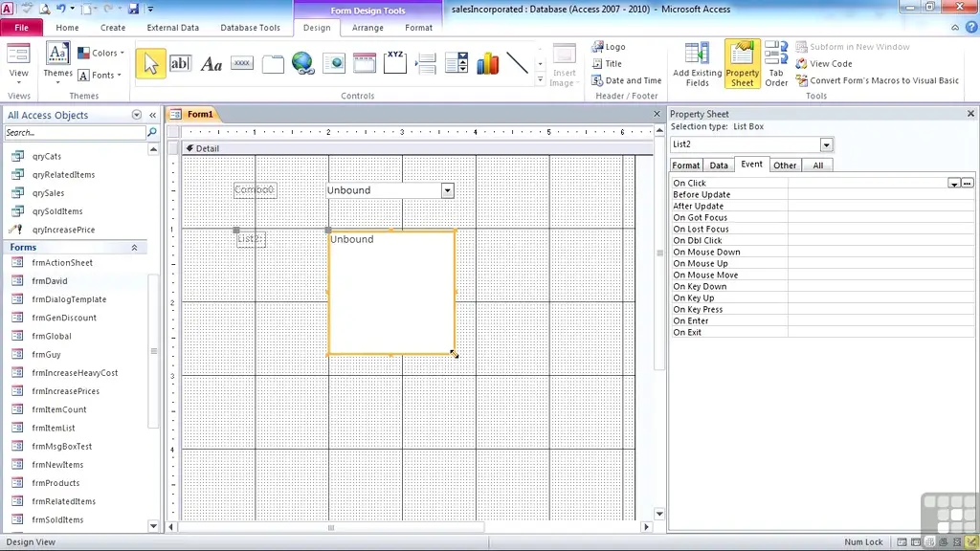980x551 pixels.
Task: Open the File tab
Action: coord(21,28)
